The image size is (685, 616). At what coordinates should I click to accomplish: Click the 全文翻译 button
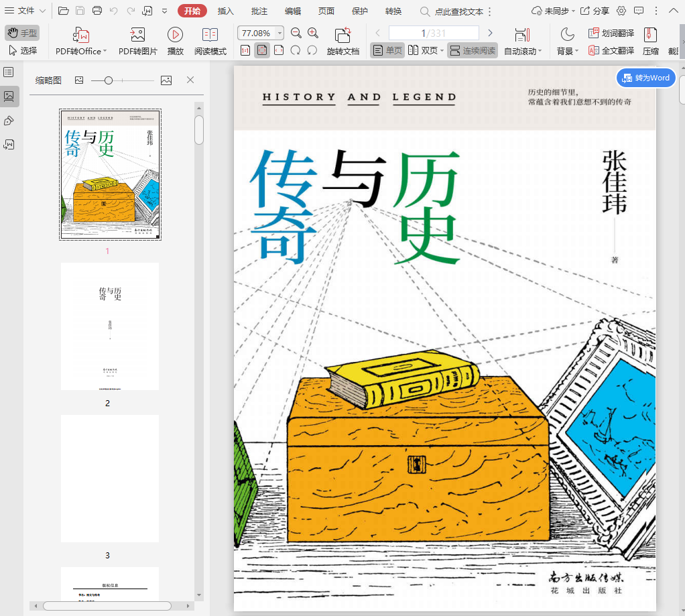coord(611,51)
